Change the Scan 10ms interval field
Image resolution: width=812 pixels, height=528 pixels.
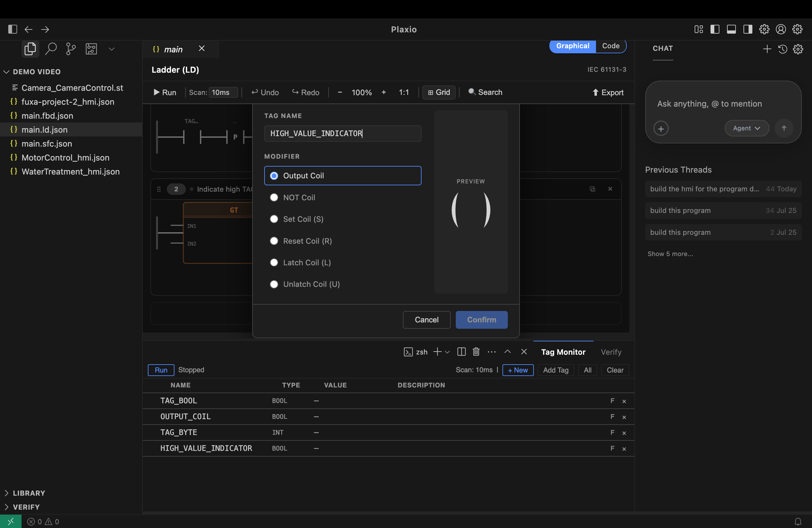(223, 92)
